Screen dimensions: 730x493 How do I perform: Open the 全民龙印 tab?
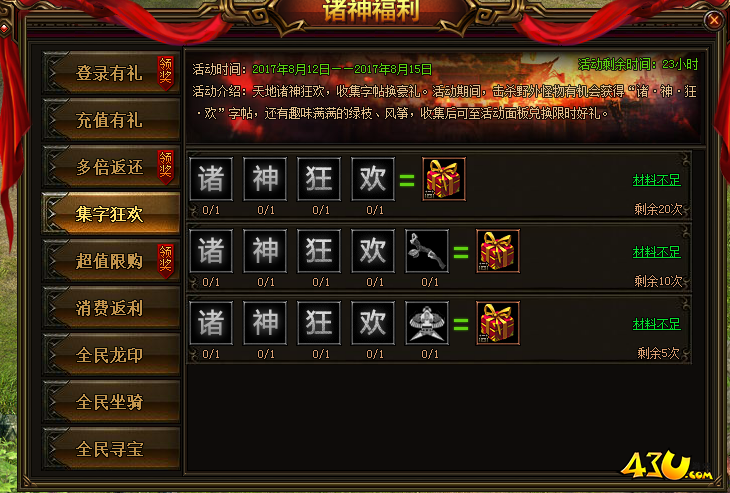coord(111,355)
